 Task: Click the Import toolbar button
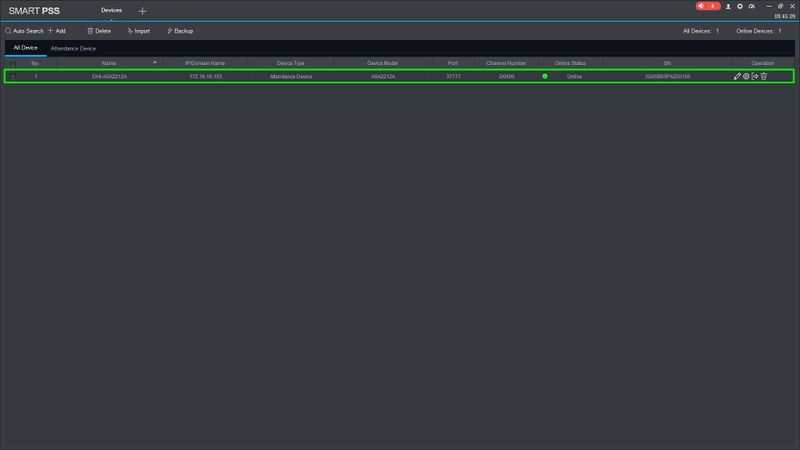[x=138, y=31]
